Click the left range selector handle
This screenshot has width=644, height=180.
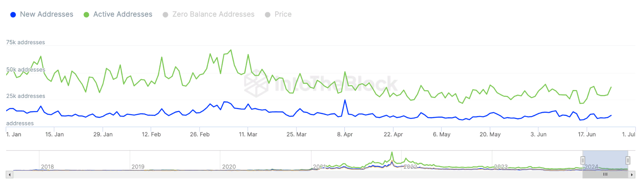(583, 160)
